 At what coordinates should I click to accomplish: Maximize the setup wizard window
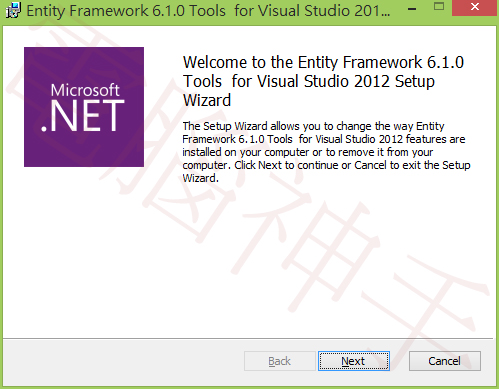(439, 6)
